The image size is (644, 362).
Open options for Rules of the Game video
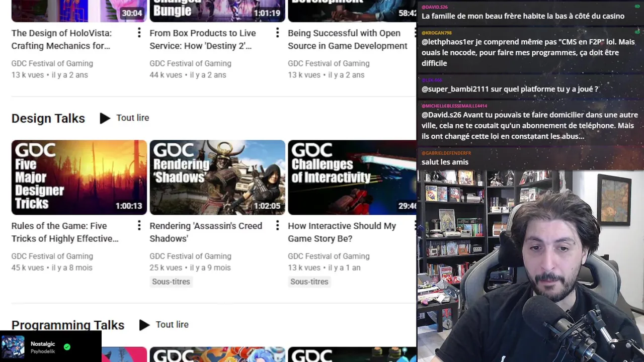pos(139,226)
